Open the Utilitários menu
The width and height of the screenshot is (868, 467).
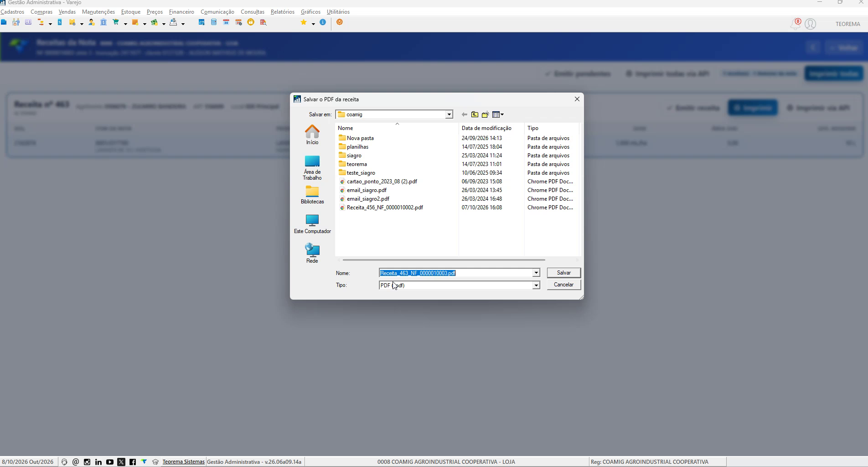click(338, 12)
